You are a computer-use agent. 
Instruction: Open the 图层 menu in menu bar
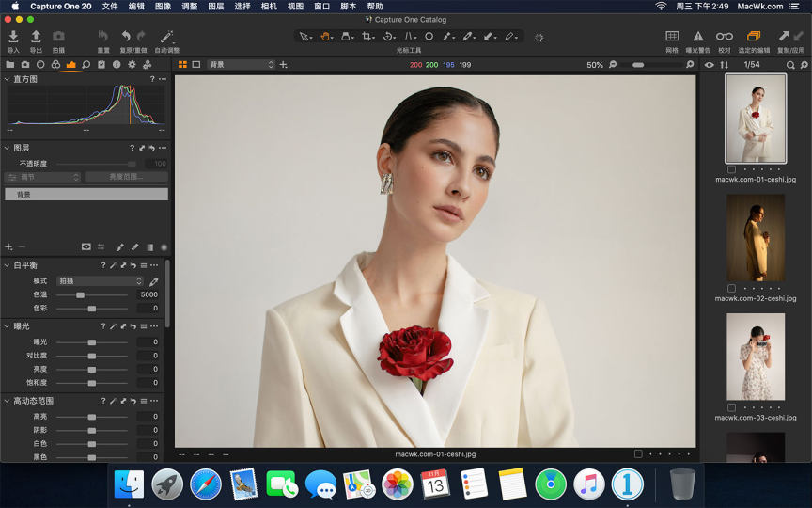215,7
